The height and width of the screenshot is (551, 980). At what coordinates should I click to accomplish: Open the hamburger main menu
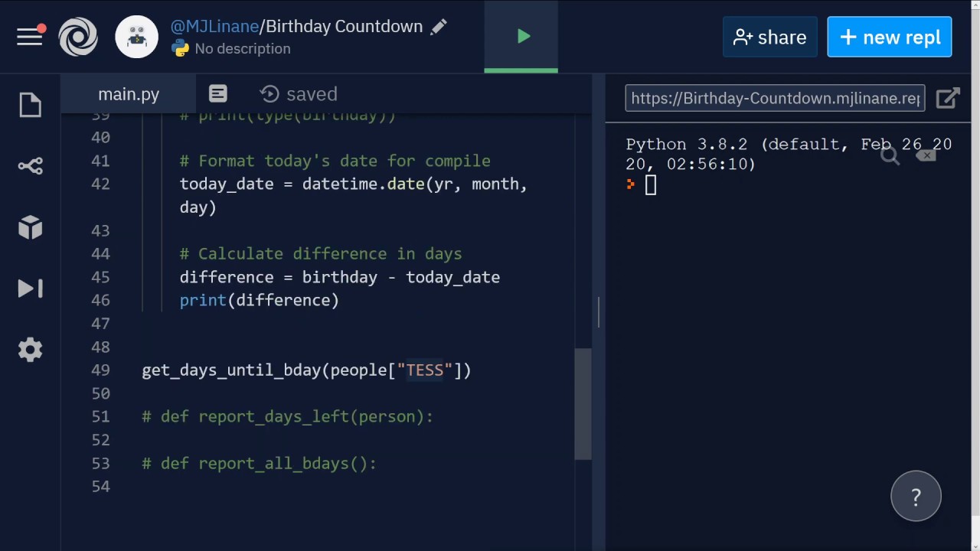click(x=30, y=37)
